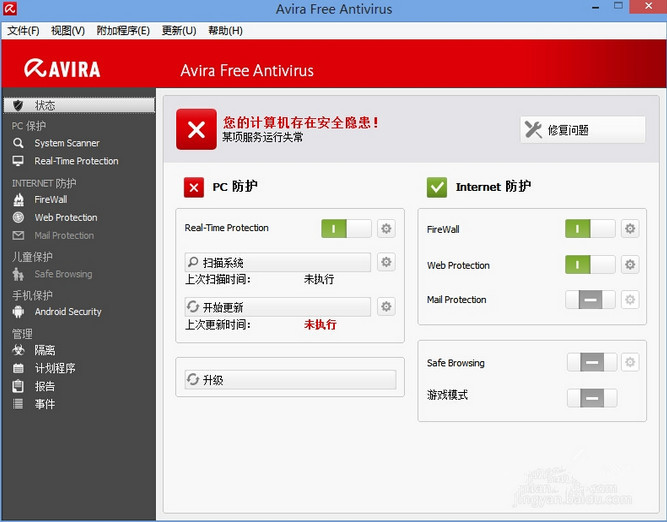Click the red X security warning icon
The width and height of the screenshot is (667, 522).
pos(196,130)
